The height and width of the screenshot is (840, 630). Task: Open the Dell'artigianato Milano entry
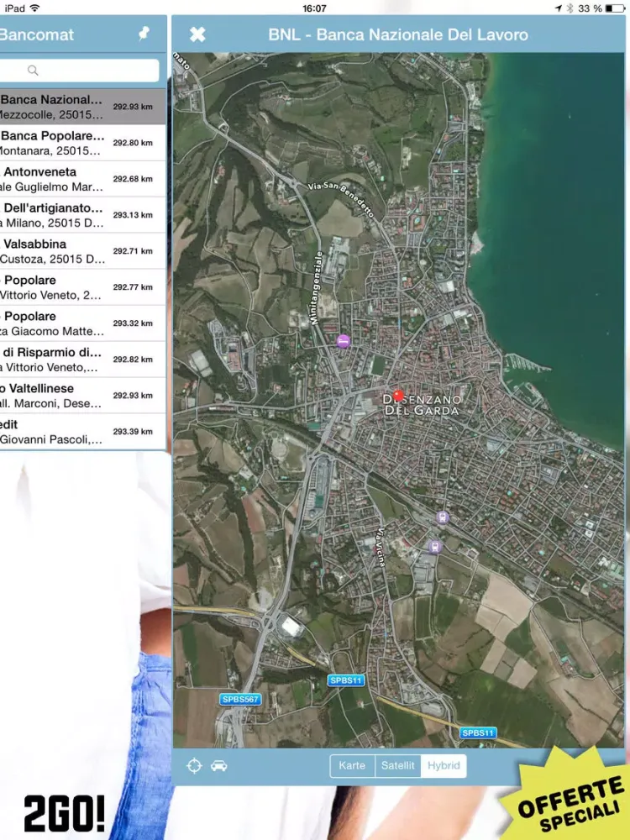coord(83,215)
